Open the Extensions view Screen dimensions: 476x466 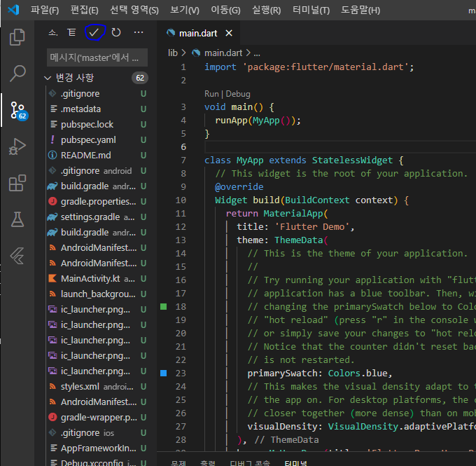17,183
